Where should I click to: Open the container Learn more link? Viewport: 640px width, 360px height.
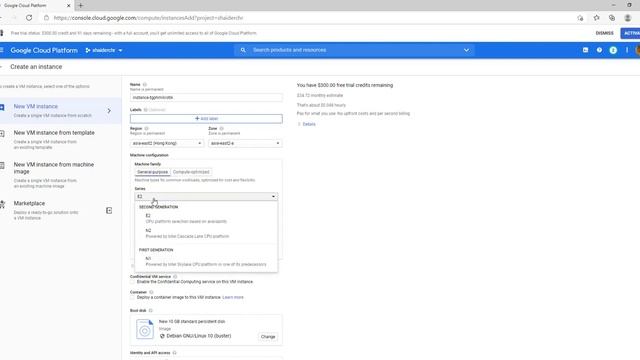click(233, 297)
